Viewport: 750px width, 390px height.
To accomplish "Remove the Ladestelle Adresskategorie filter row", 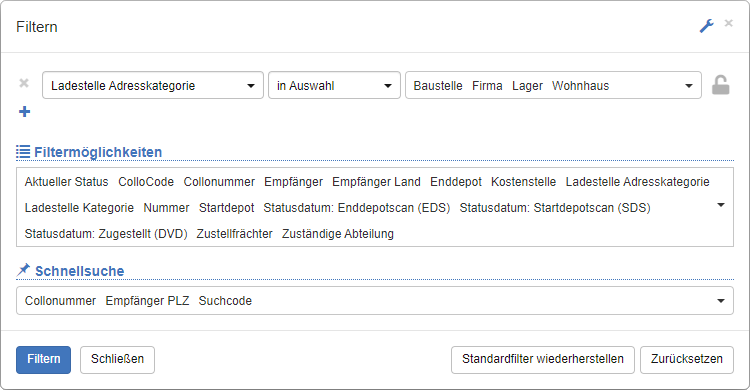I will [24, 83].
